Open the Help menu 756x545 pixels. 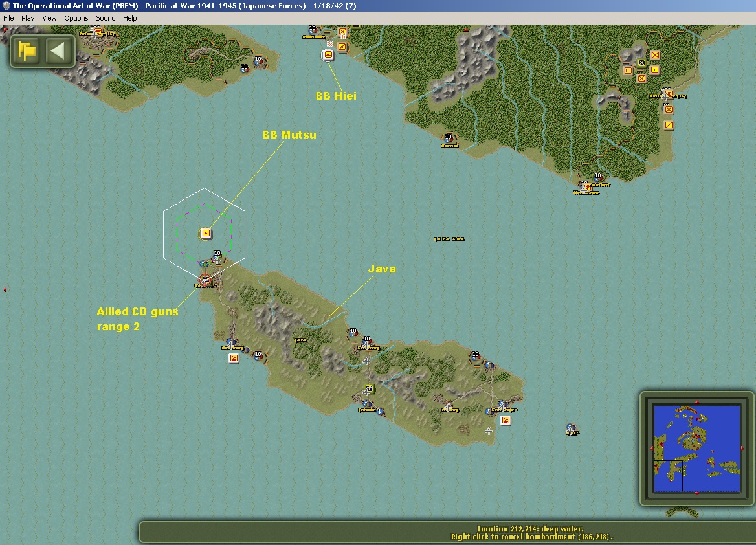tap(129, 18)
